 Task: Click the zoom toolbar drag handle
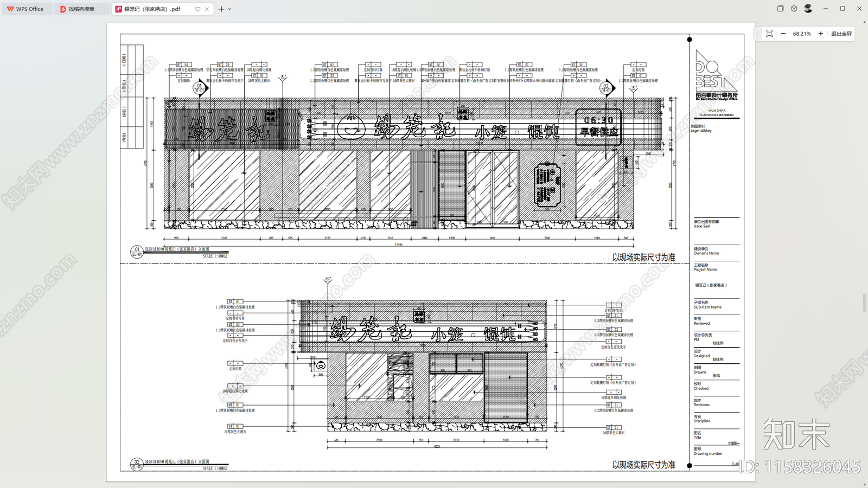758,34
